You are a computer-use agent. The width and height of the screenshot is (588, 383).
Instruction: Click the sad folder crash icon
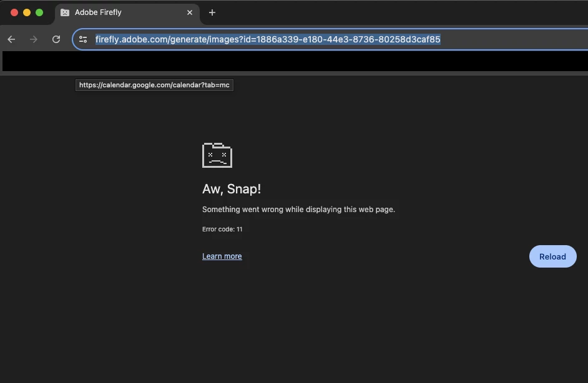coord(217,155)
